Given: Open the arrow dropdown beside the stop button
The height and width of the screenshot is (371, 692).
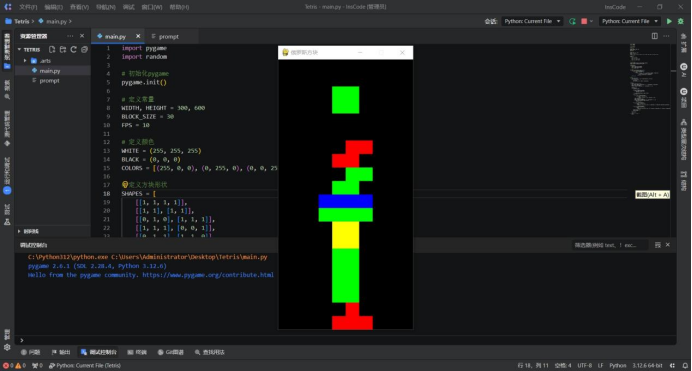Looking at the screenshot, I should (591, 21).
